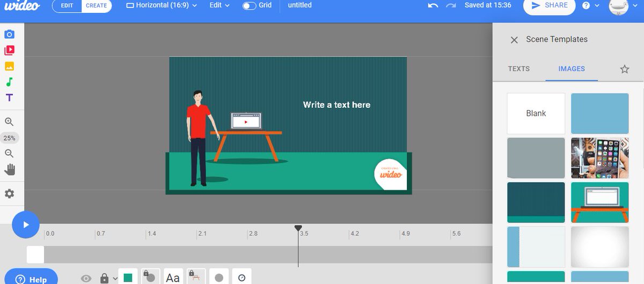Screen dimensions: 644x284
Task: Select the light blue scene template
Action: pyautogui.click(x=599, y=114)
